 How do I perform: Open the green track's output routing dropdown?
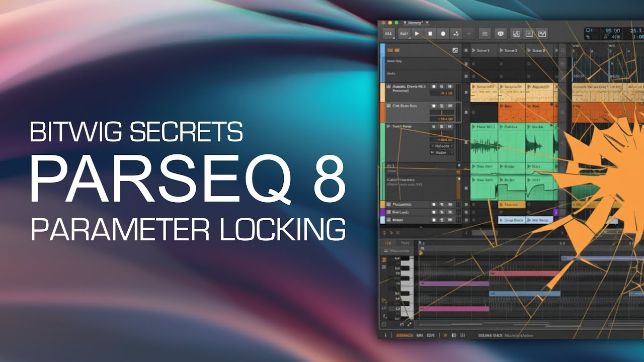[x=442, y=152]
